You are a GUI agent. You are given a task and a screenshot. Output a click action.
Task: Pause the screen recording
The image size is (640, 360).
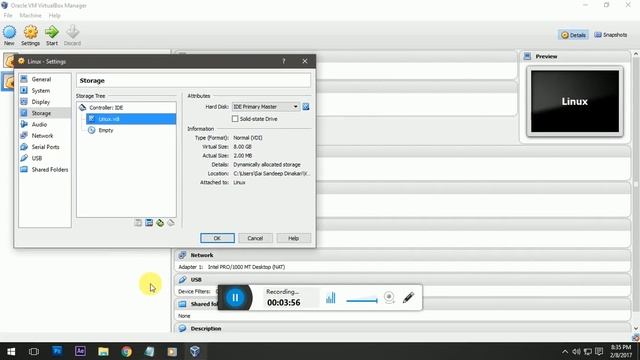(235, 298)
